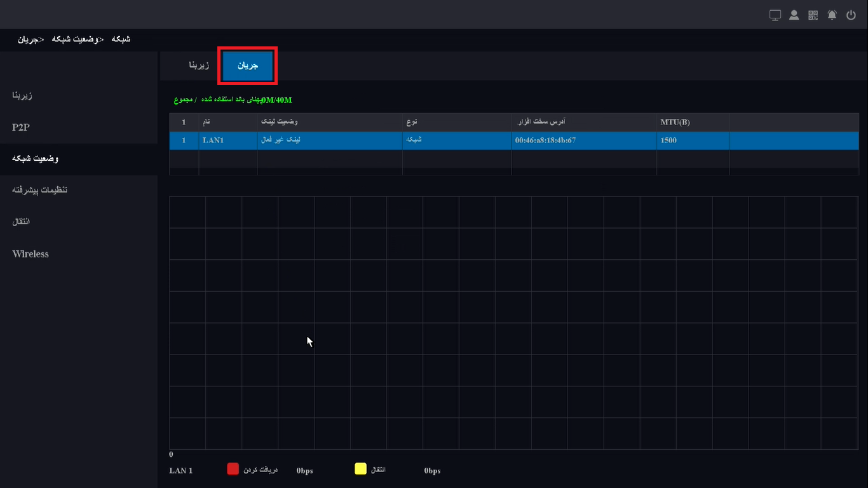Screen dimensions: 868x488
Task: Click the 1500 MTU value cell
Action: 693,140
